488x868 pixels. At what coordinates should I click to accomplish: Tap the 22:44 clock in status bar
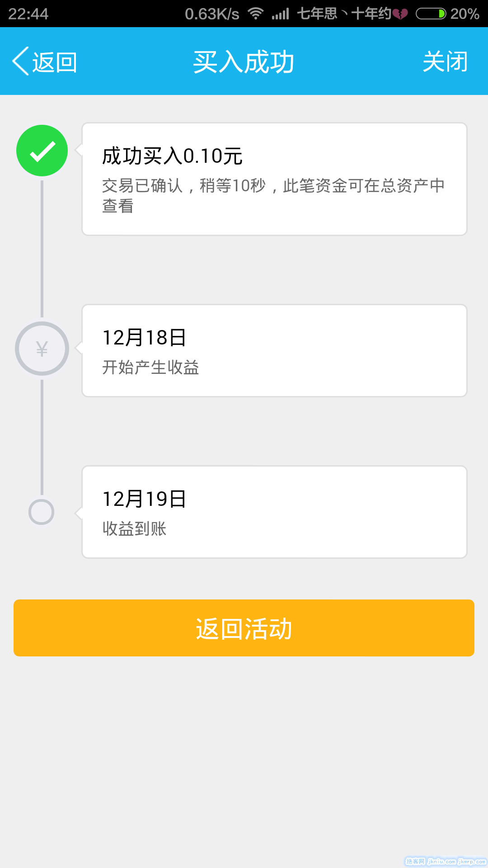(x=28, y=14)
